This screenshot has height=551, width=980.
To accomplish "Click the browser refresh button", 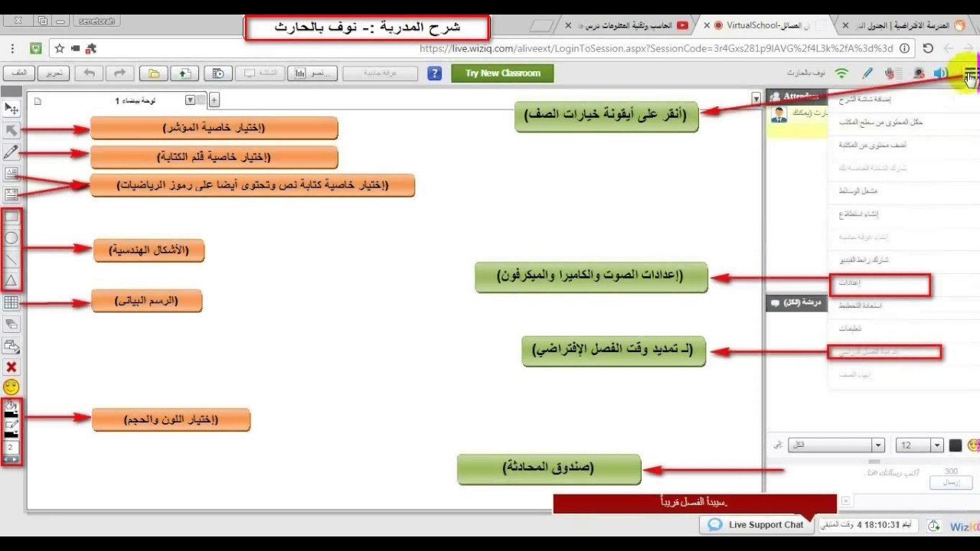I will [x=928, y=48].
